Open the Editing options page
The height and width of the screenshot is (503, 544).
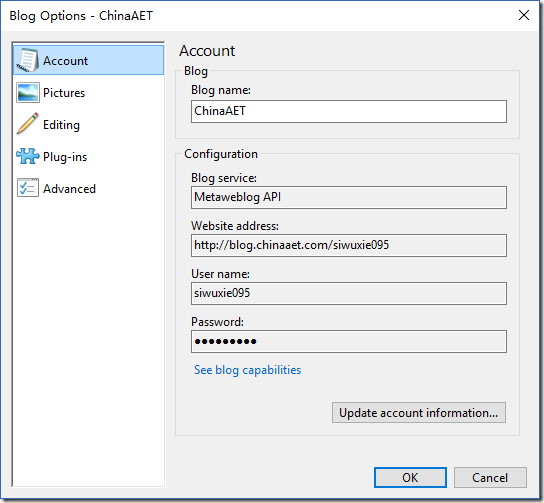click(88, 125)
